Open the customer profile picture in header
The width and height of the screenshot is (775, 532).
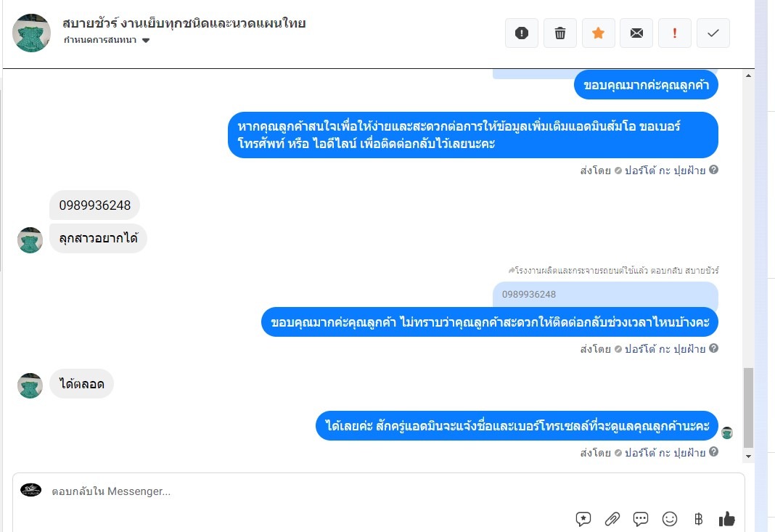click(31, 33)
